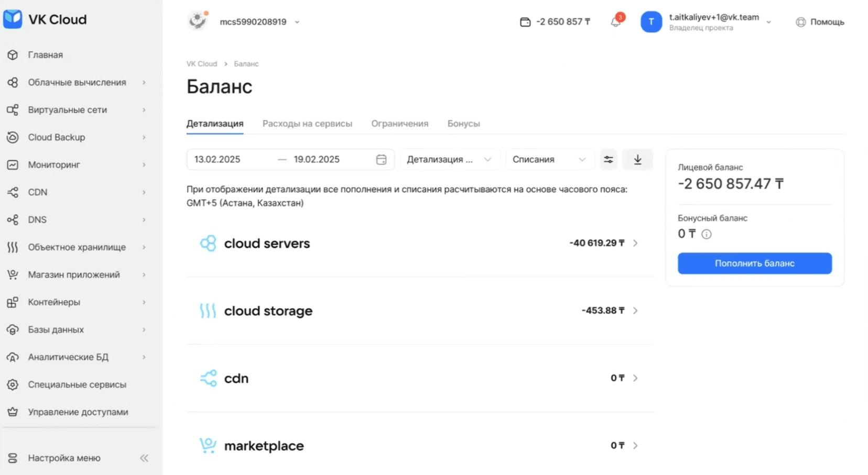868x475 pixels.
Task: Click the Управление доступами crown icon
Action: pos(13,412)
